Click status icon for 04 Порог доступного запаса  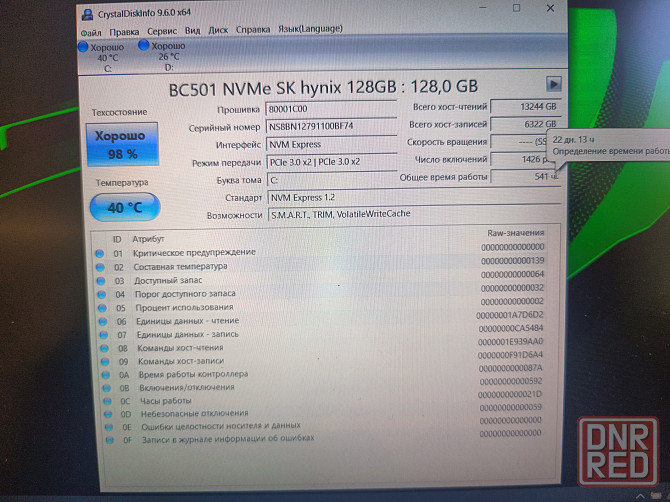102,294
